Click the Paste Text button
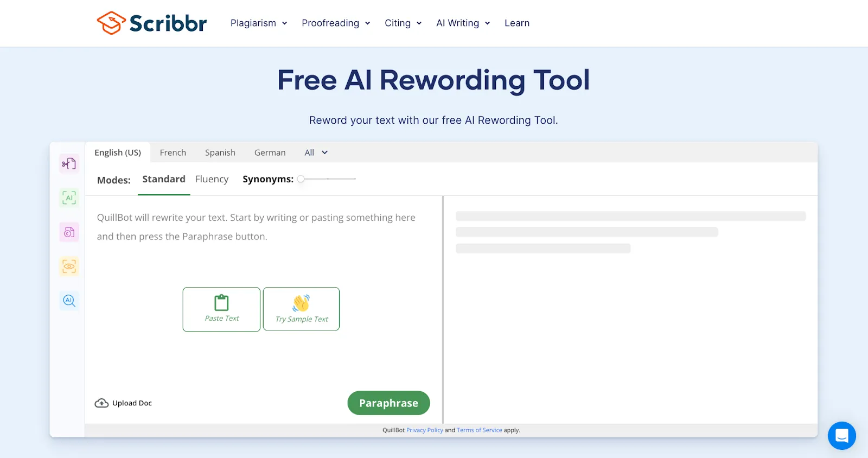This screenshot has width=868, height=458. [x=221, y=309]
